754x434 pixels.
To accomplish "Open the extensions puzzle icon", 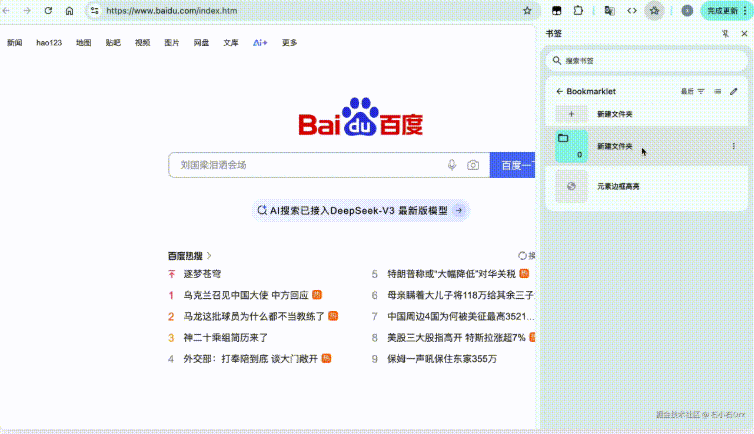I will (578, 11).
